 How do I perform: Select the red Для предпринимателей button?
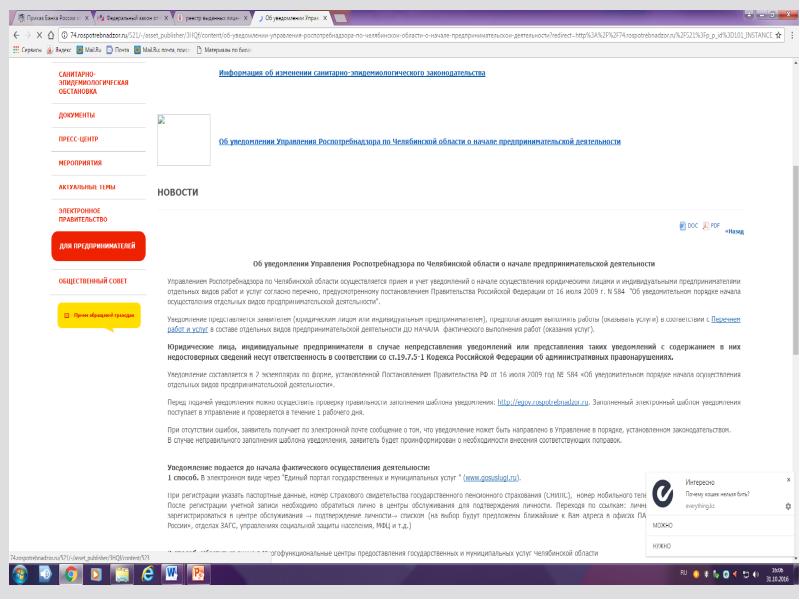tap(98, 246)
